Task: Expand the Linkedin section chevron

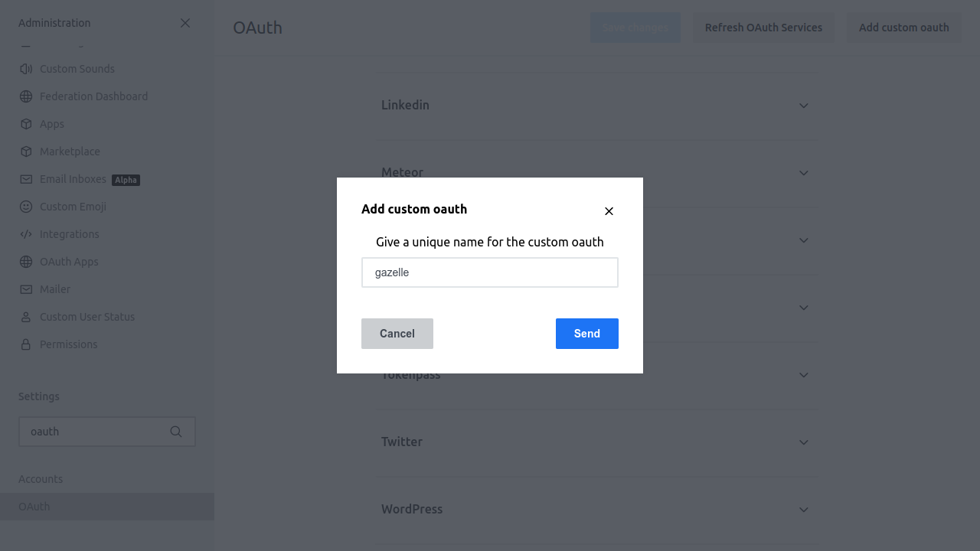Action: [x=804, y=106]
